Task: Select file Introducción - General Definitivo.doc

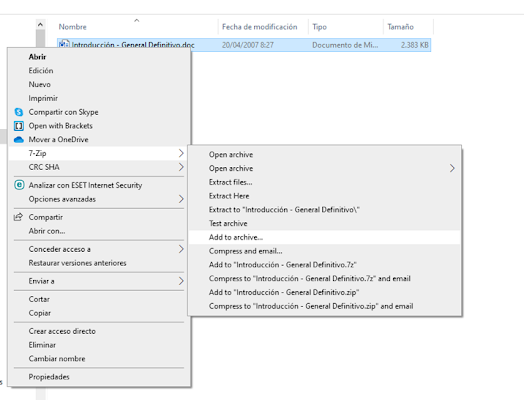Action: tap(133, 45)
